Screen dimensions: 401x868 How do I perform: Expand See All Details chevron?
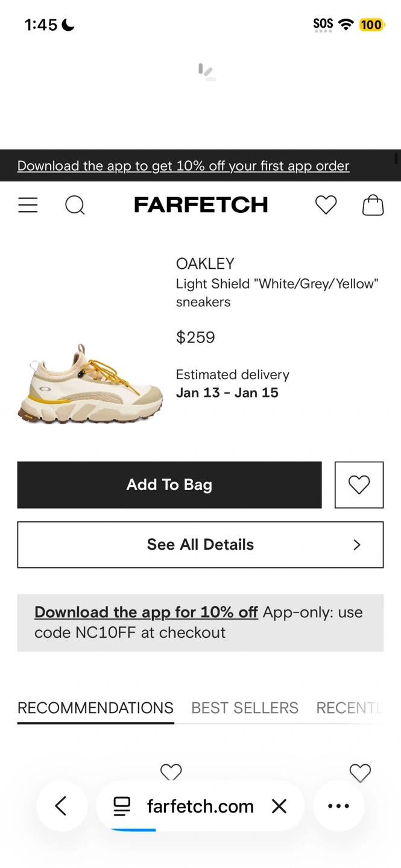pyautogui.click(x=356, y=545)
